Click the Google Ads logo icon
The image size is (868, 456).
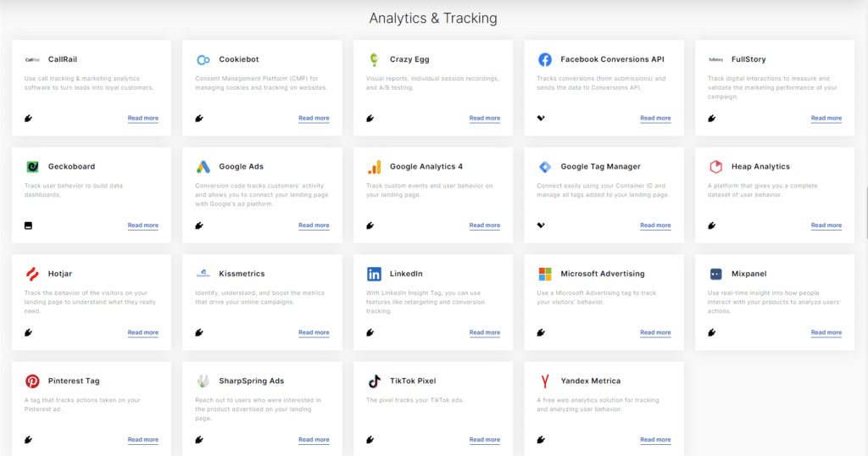(203, 167)
